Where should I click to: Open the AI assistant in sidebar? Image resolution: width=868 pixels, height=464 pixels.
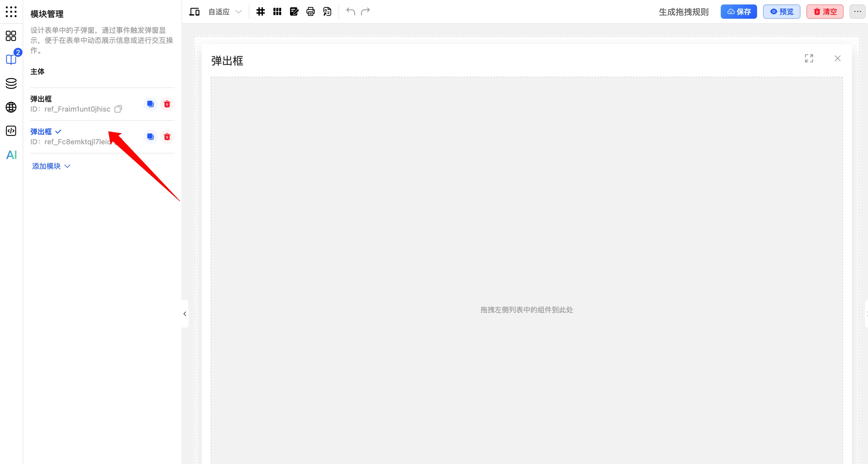point(11,155)
